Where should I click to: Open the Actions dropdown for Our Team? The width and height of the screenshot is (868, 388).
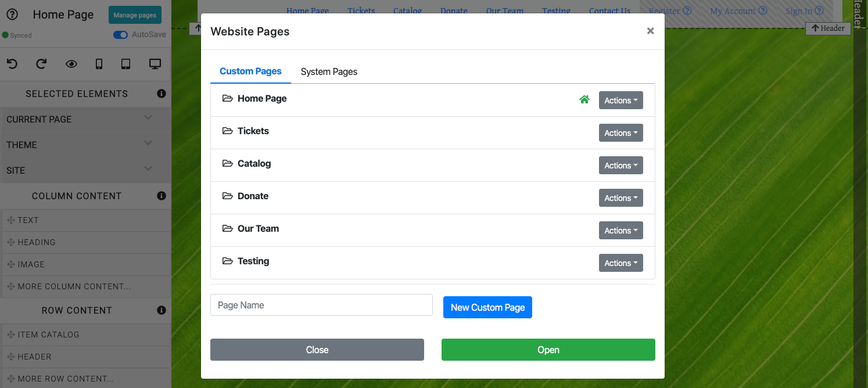point(620,231)
